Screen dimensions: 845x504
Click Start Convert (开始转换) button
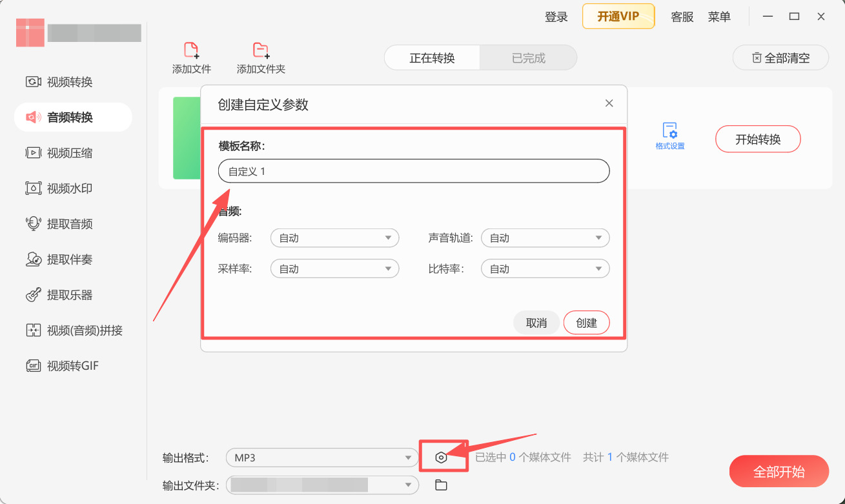tap(758, 139)
